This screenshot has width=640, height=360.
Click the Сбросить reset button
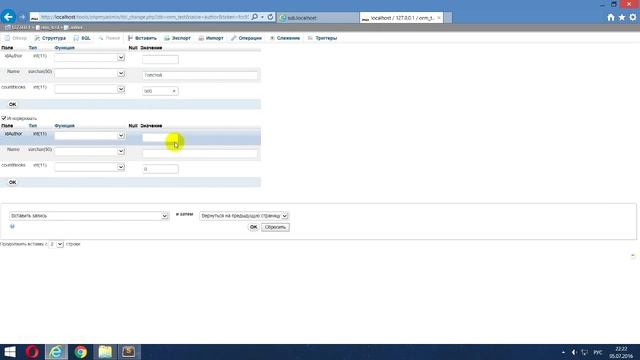coord(275,227)
